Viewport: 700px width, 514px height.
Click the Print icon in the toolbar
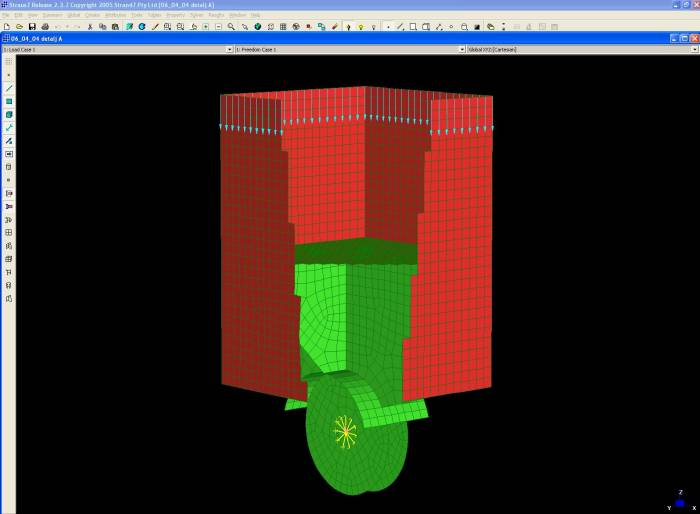pos(45,26)
